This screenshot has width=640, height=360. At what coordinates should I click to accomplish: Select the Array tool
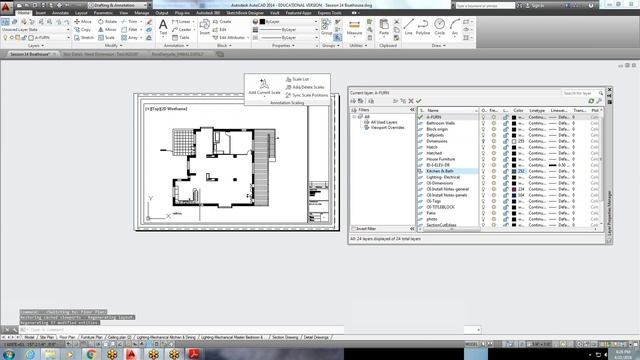point(130,38)
